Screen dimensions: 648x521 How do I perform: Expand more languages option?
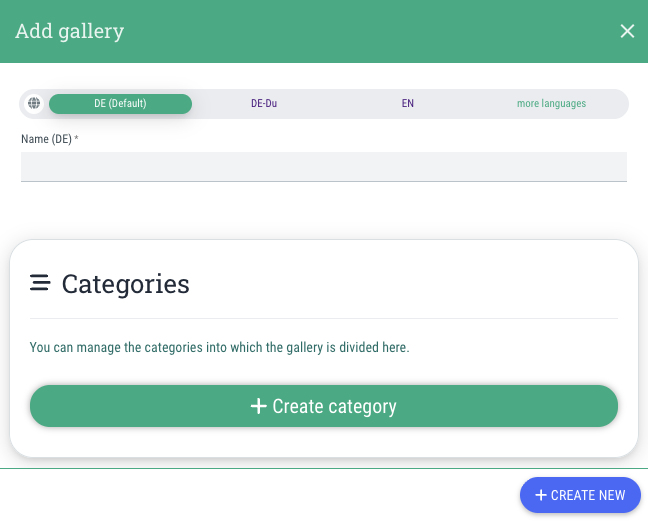551,103
